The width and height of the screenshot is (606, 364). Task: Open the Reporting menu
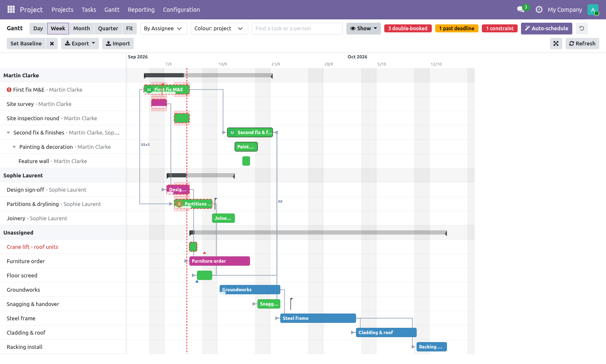[x=141, y=10]
